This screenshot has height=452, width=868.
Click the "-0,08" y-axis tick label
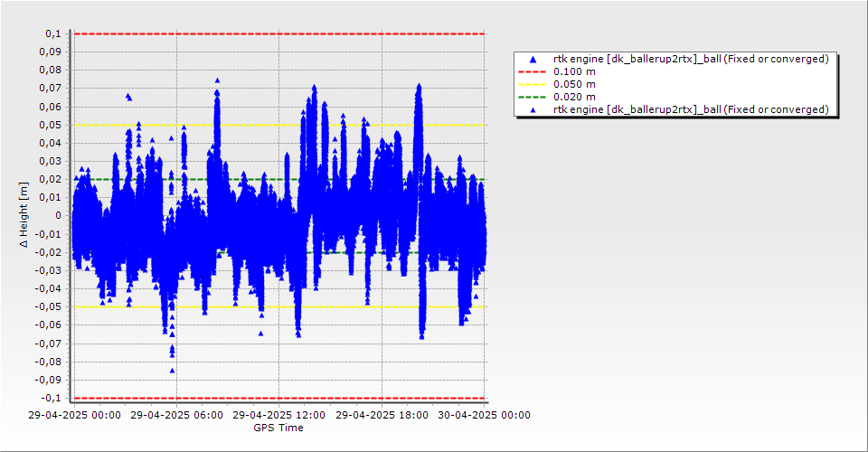[49, 362]
